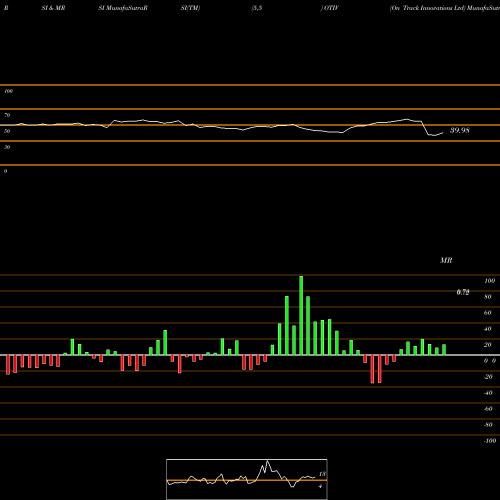Image resolution: width=500 pixels, height=500 pixels.
Task: Click the MR axis label -100
Action: 489,441
